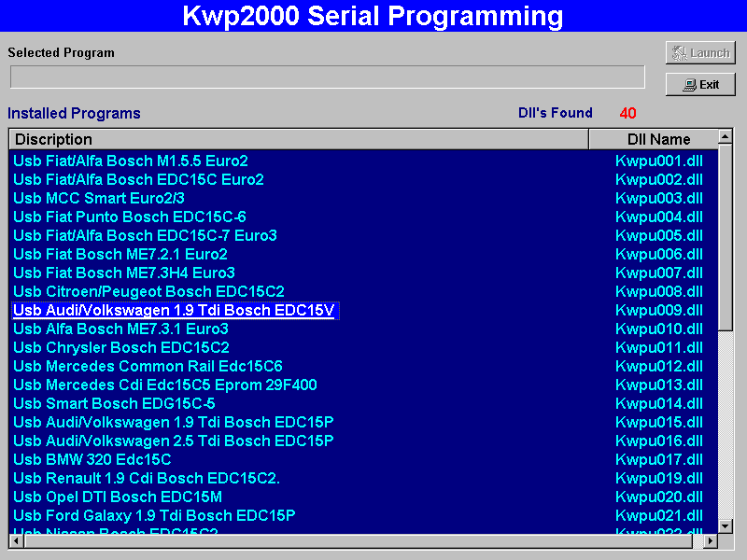747x560 pixels.
Task: Click Kwpu017.dll in Dll Name column
Action: (x=659, y=459)
